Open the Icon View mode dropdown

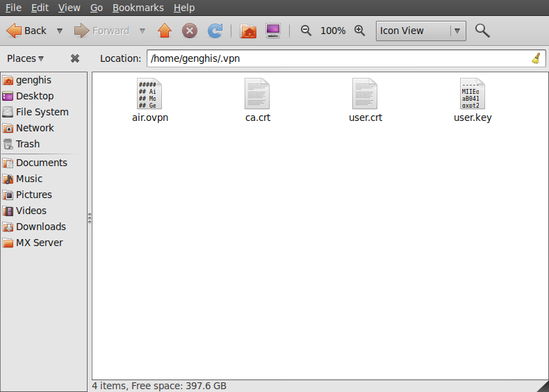point(420,31)
